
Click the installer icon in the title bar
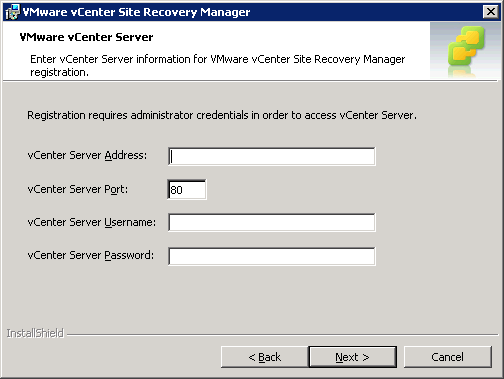click(x=12, y=12)
